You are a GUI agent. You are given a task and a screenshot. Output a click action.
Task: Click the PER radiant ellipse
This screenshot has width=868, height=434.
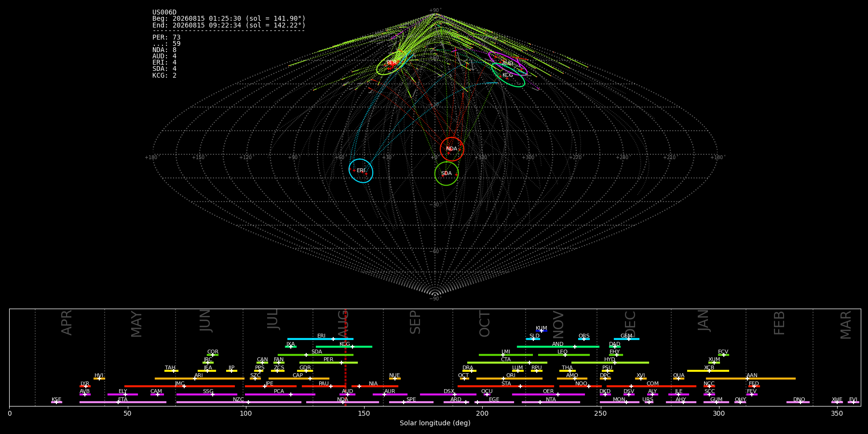pos(392,63)
